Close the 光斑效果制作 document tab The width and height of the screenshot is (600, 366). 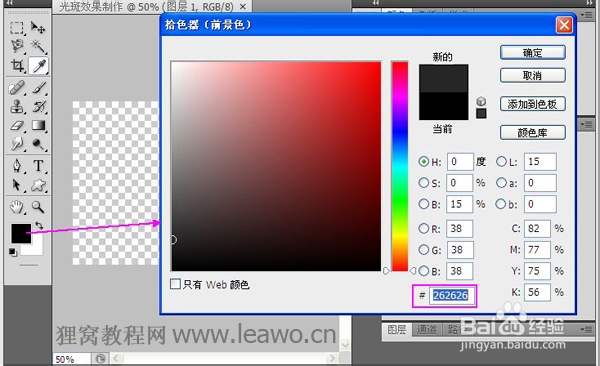pos(243,7)
